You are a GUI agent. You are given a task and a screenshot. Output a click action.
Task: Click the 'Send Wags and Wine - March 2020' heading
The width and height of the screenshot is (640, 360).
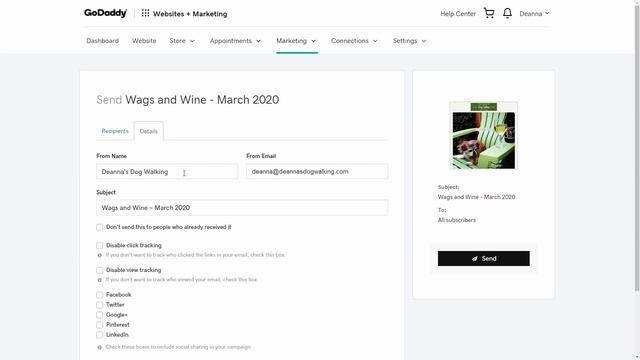188,100
